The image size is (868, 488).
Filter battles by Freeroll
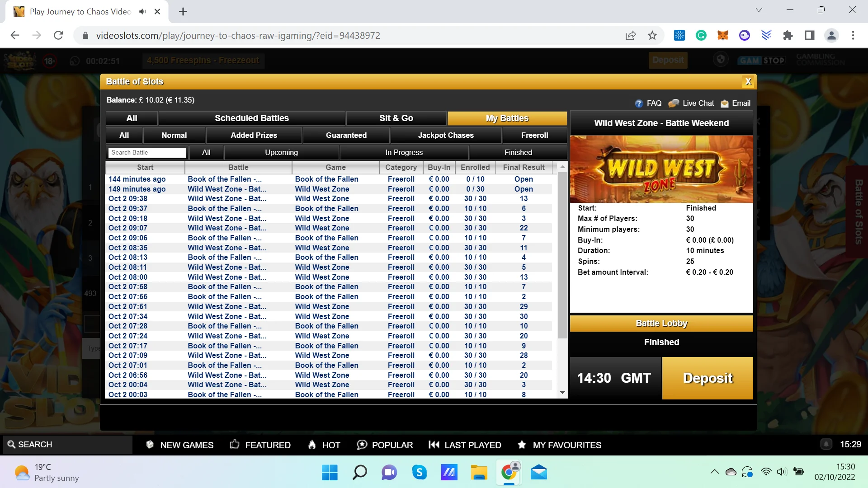tap(534, 136)
